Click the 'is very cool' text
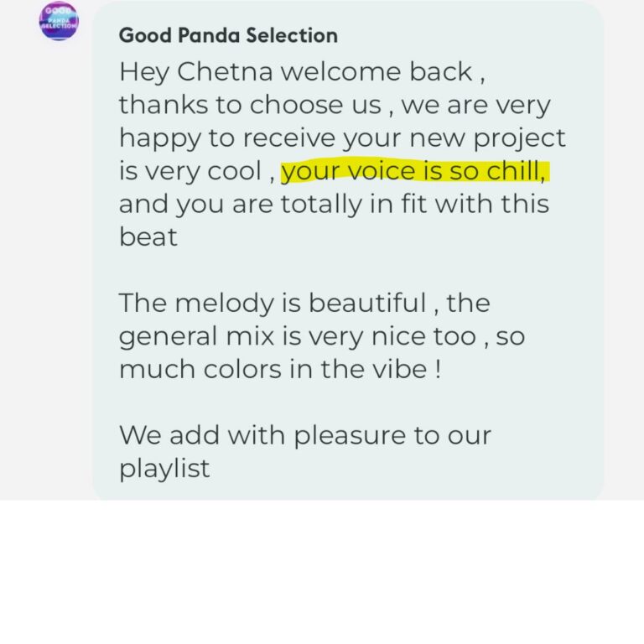644x644 pixels. pos(190,171)
